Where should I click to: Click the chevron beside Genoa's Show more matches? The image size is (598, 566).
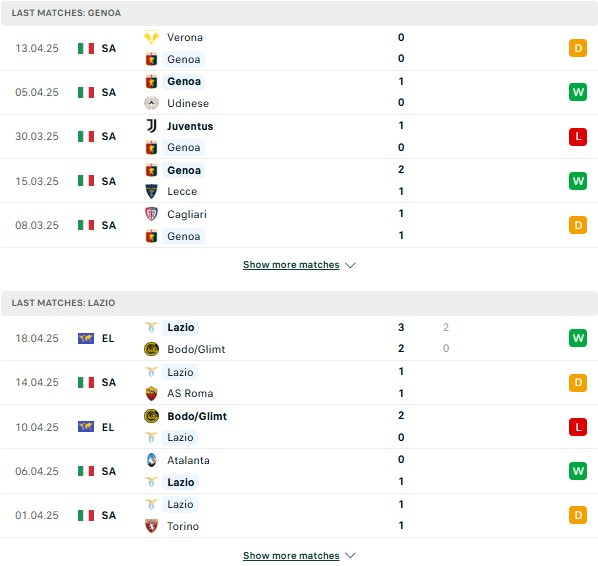[350, 265]
